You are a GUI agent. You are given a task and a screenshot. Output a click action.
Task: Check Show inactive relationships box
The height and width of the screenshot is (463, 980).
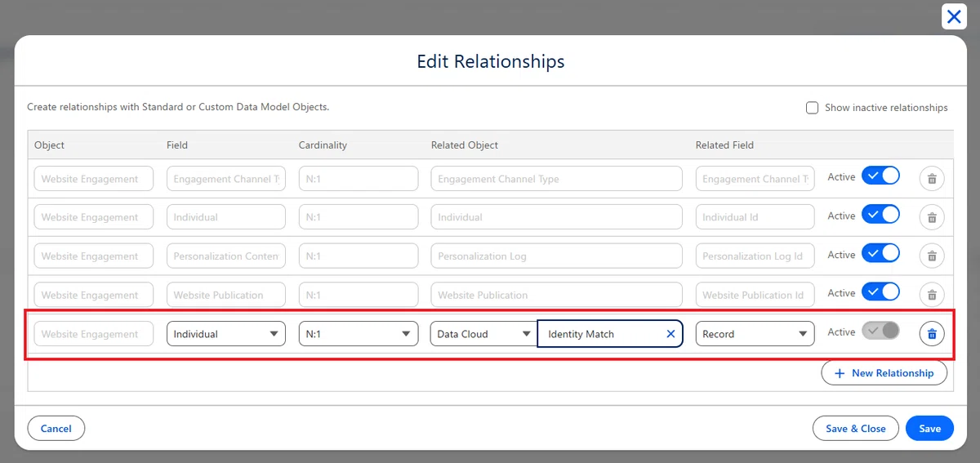[x=812, y=108]
